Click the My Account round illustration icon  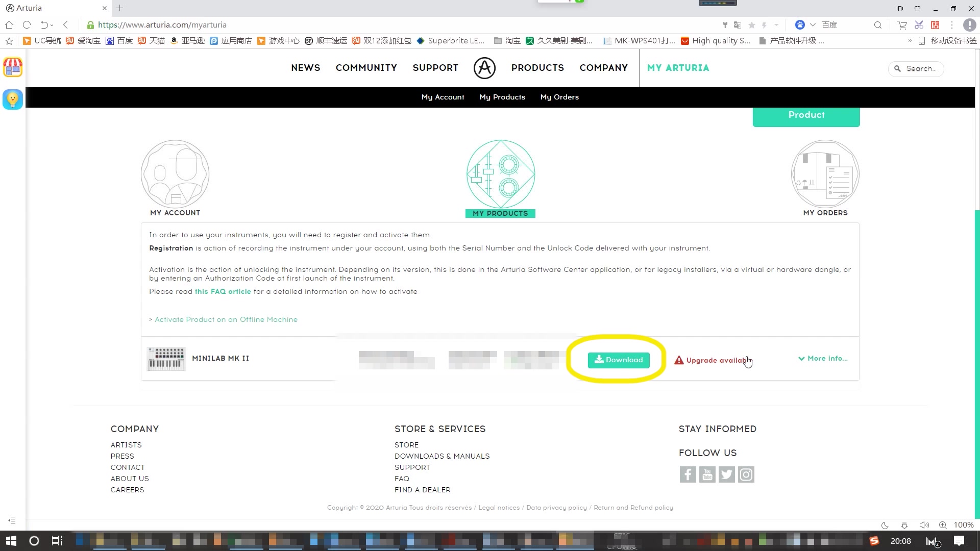coord(175,174)
